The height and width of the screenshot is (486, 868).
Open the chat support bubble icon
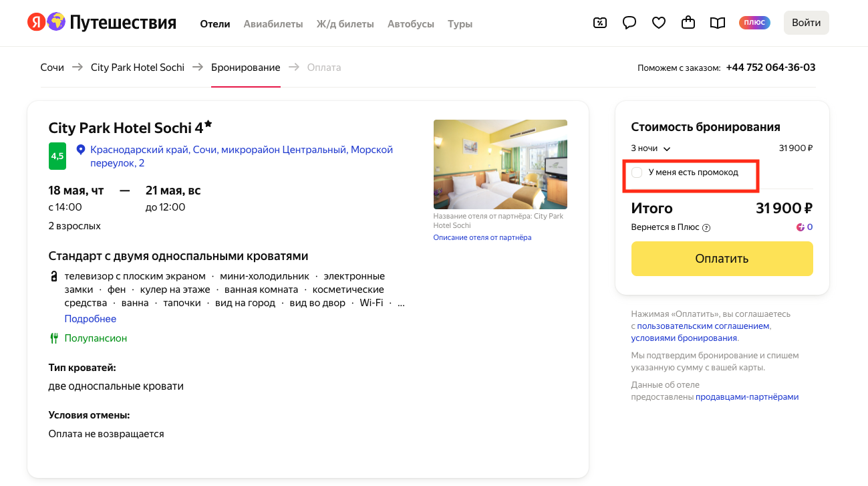point(629,23)
